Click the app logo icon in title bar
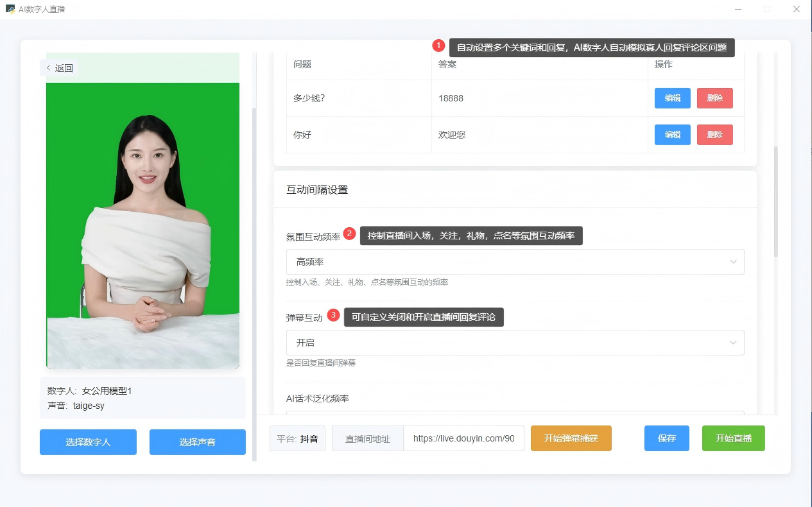This screenshot has height=507, width=812. point(10,9)
